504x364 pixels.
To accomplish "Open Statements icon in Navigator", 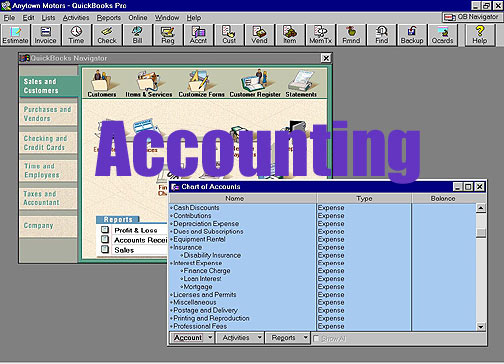I will click(x=301, y=84).
